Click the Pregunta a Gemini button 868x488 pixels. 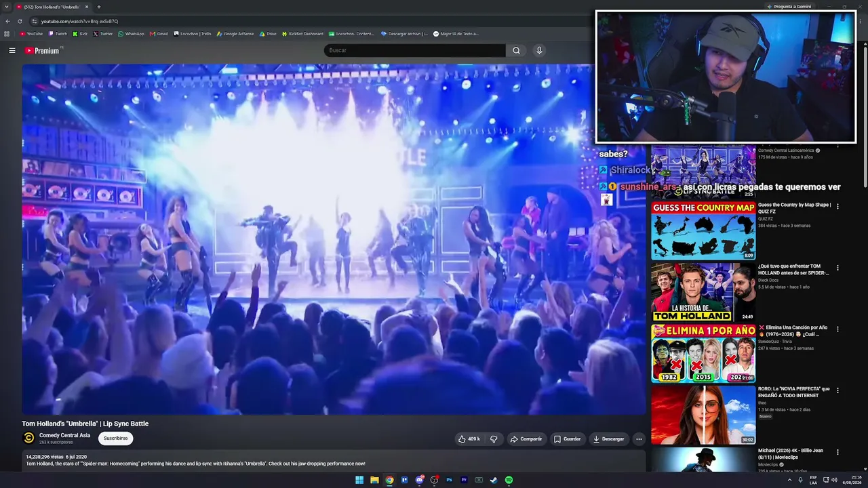pyautogui.click(x=791, y=7)
